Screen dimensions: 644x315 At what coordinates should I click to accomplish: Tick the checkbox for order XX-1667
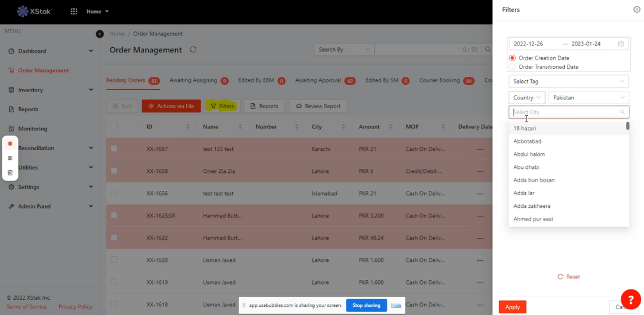[114, 149]
